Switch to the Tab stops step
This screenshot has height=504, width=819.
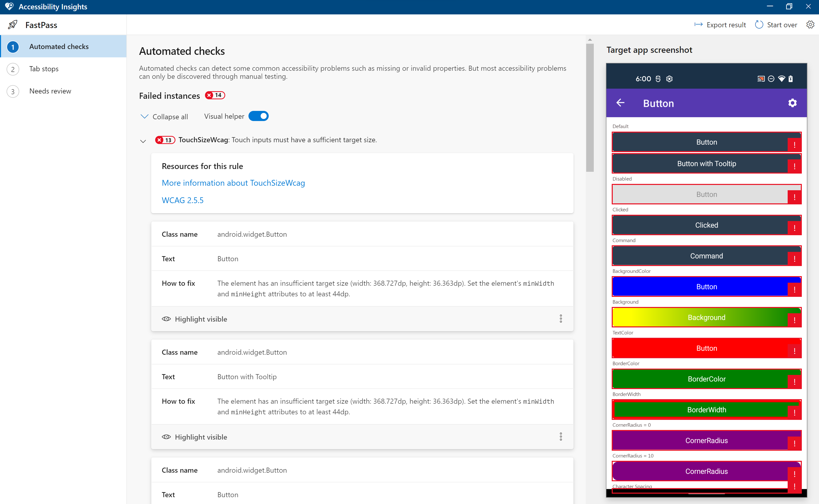[44, 69]
